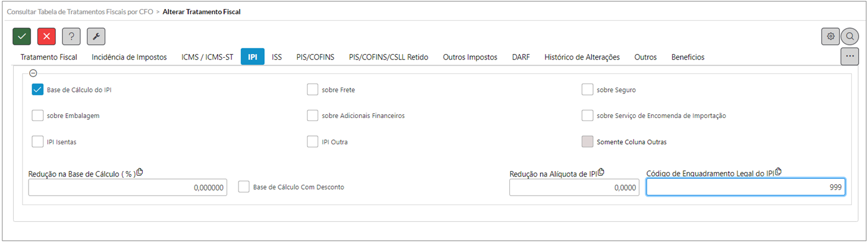Click the red cancel X button
868x242 pixels.
point(46,36)
